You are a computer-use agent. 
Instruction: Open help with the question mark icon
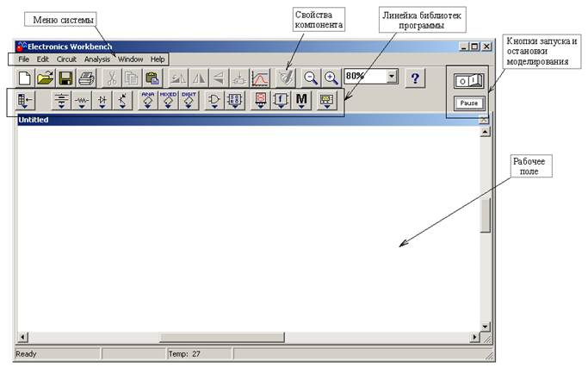(x=416, y=78)
